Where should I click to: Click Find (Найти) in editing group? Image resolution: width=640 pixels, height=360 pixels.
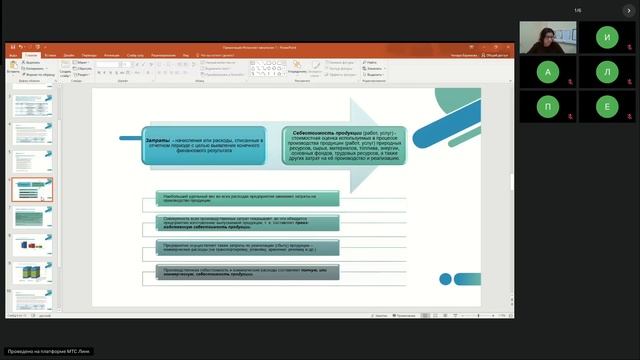(370, 62)
